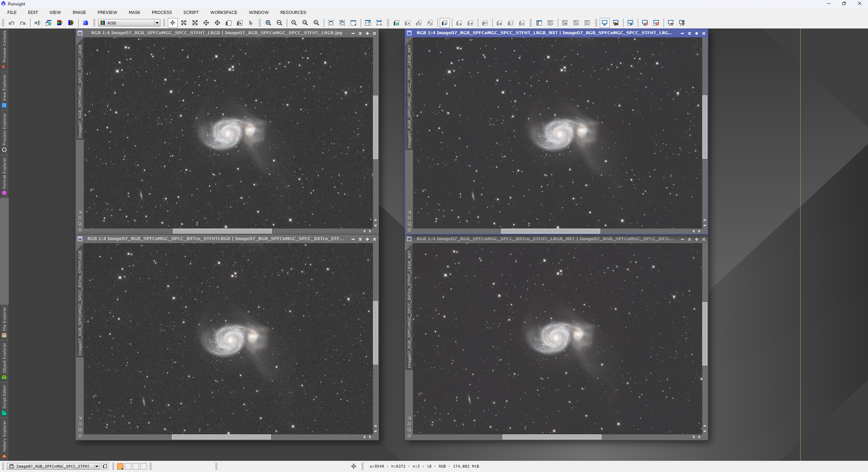Click the blue page icon in the toolbar

85,23
